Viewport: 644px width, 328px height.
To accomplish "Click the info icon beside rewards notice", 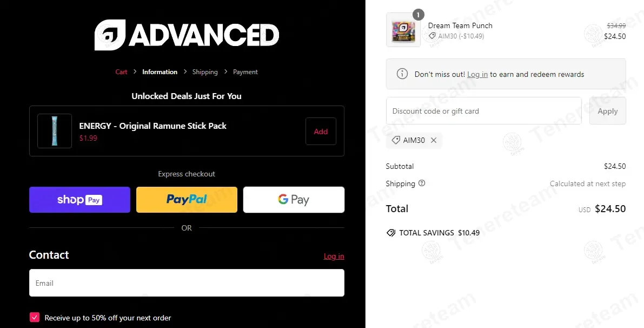I will [402, 74].
